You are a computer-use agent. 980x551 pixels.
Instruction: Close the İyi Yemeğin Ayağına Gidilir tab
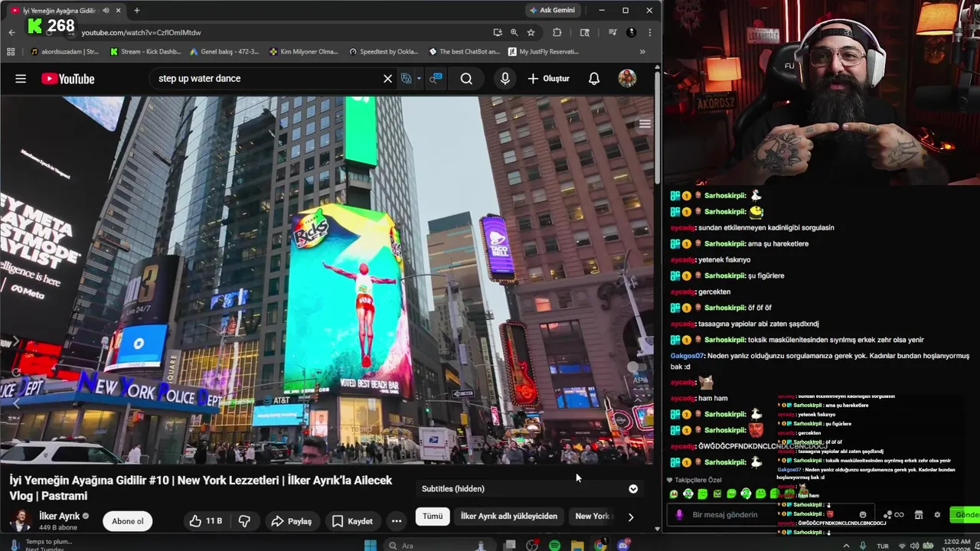tap(119, 11)
